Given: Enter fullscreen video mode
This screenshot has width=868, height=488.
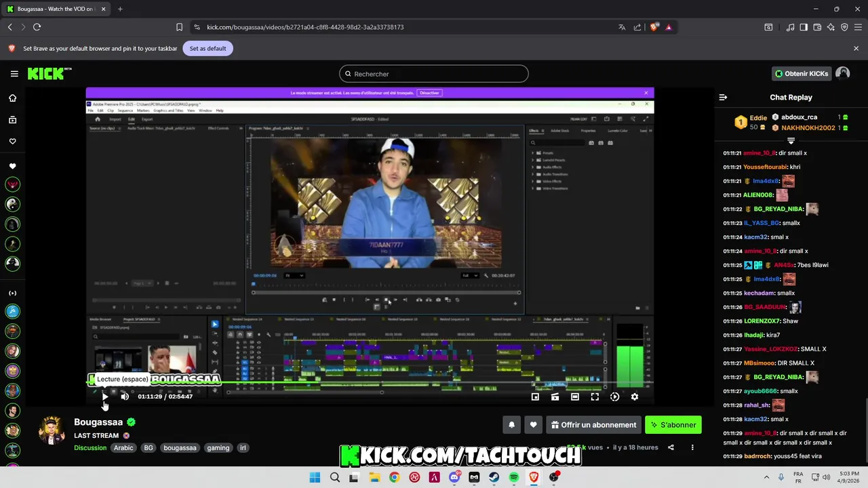Looking at the screenshot, I should pos(595,396).
